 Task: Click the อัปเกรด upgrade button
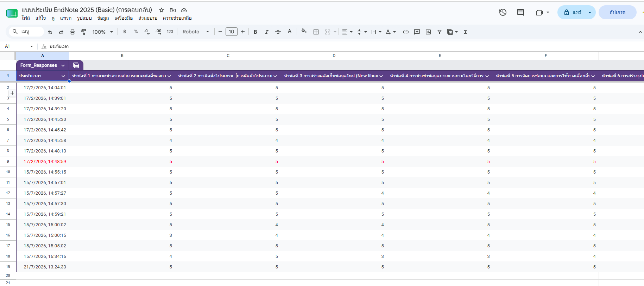click(x=618, y=13)
